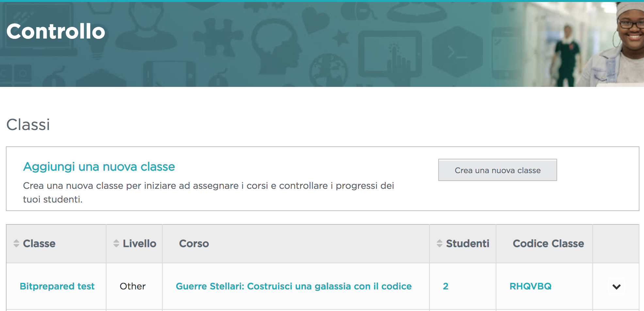Click the sort arrows beside Studenti
The height and width of the screenshot is (311, 644).
point(440,243)
